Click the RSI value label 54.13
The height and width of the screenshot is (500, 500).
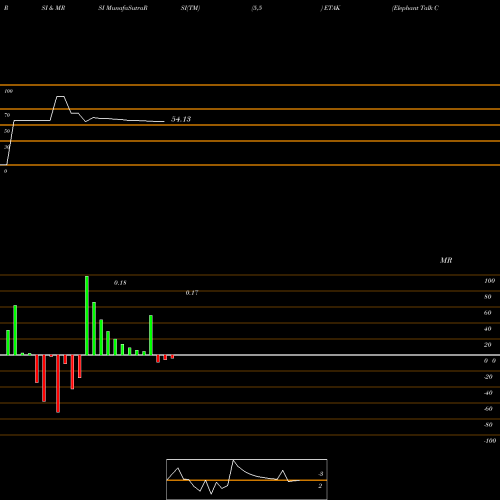click(181, 119)
